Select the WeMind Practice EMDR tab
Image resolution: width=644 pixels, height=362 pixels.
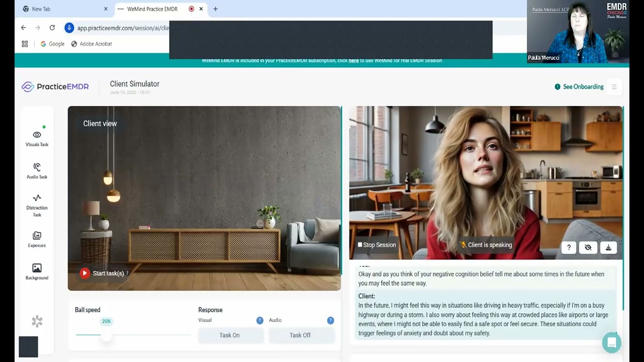pyautogui.click(x=152, y=9)
